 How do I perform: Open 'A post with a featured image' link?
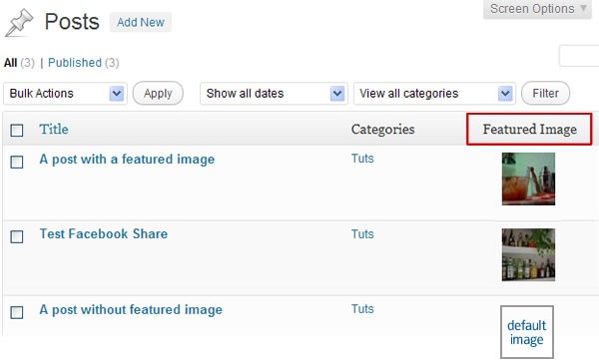(x=127, y=160)
